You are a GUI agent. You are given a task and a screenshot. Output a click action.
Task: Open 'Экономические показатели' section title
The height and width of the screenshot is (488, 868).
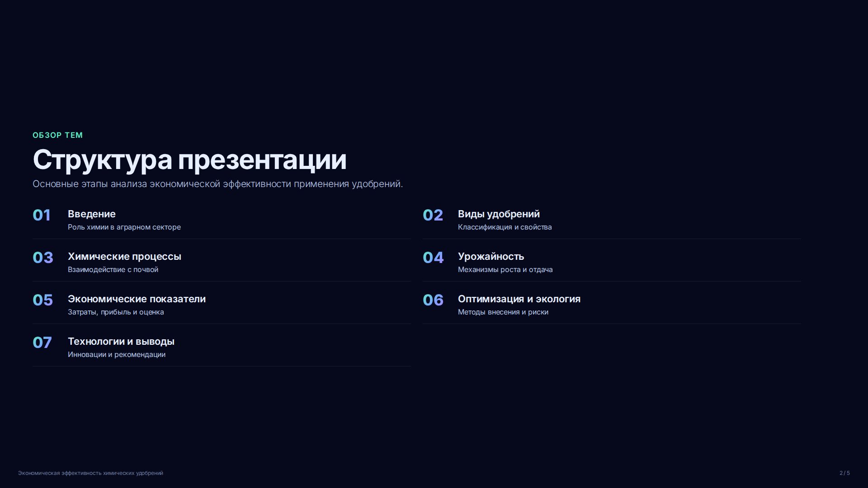pyautogui.click(x=137, y=299)
